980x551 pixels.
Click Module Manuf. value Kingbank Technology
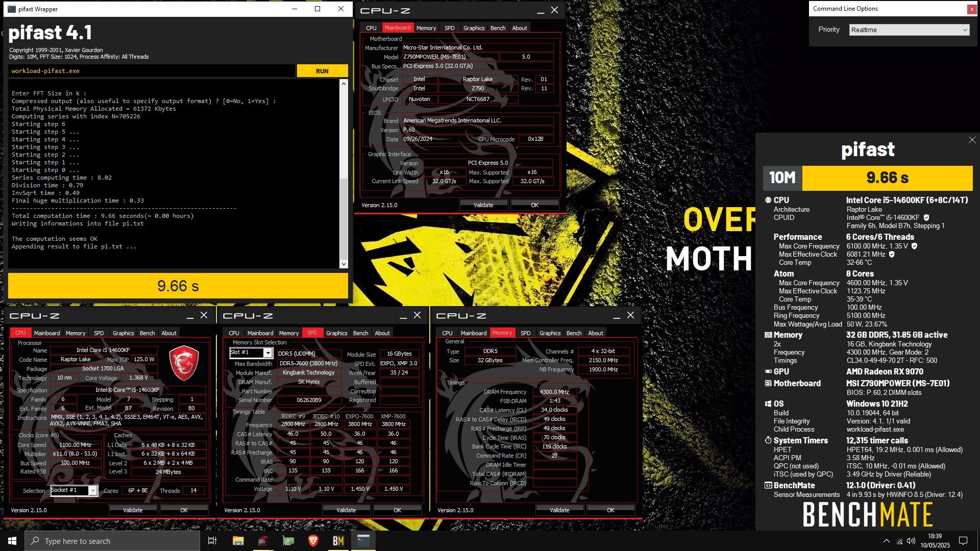tap(309, 372)
